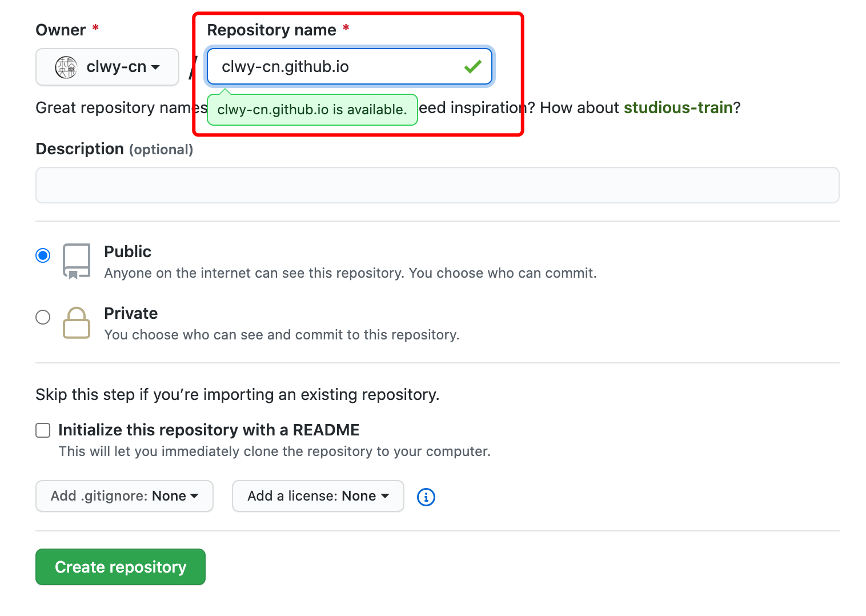The height and width of the screenshot is (616, 866).
Task: Click into the Repository name field
Action: (350, 67)
